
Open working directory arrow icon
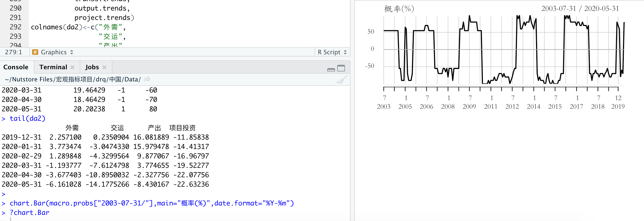click(x=147, y=79)
